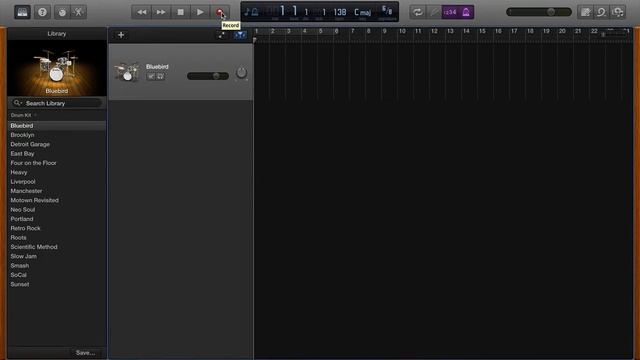Select the SoCal drum kit
The image size is (640, 360).
tap(57, 275)
